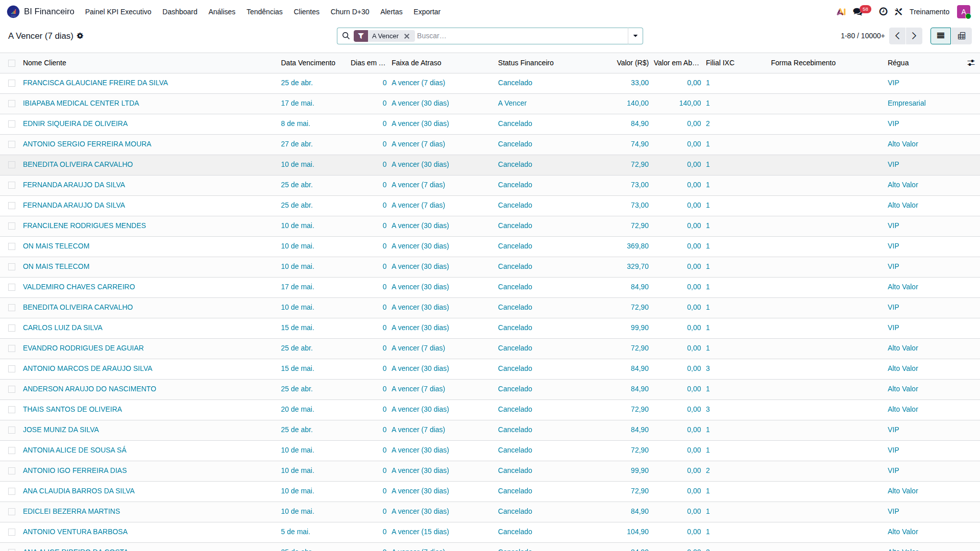The image size is (980, 551).
Task: Open the BI Financeiro app logo
Action: click(13, 12)
